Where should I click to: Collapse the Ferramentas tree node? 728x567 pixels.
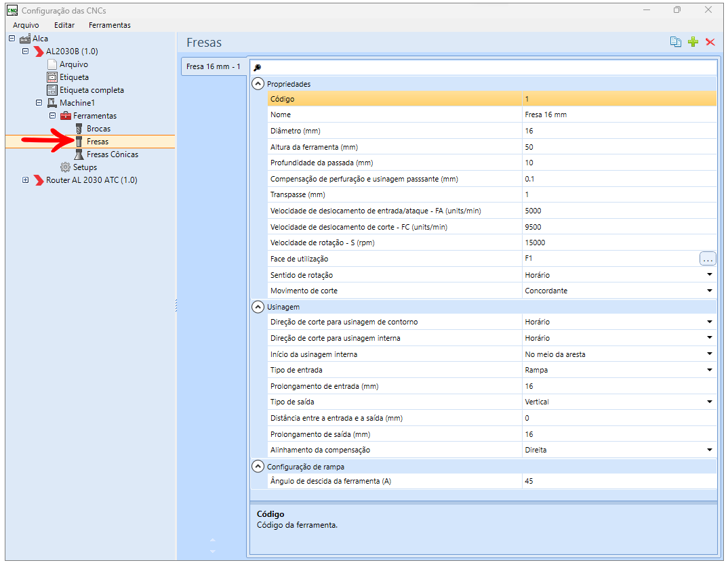[52, 116]
